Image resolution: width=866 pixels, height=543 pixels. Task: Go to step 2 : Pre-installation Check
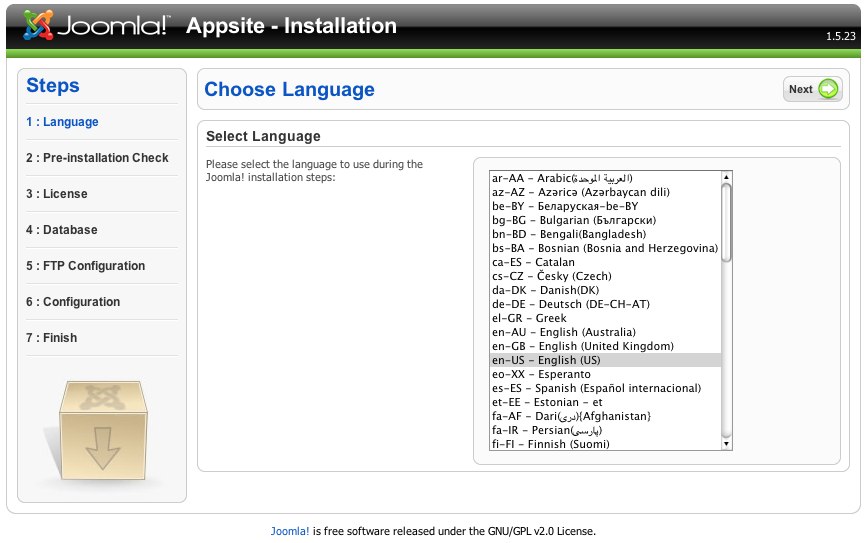click(x=97, y=157)
